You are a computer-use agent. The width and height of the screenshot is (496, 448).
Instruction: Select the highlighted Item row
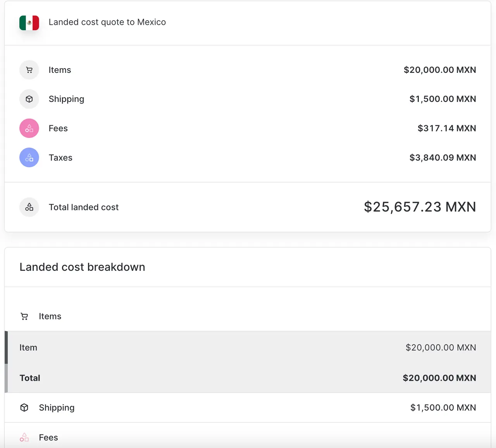[248, 347]
